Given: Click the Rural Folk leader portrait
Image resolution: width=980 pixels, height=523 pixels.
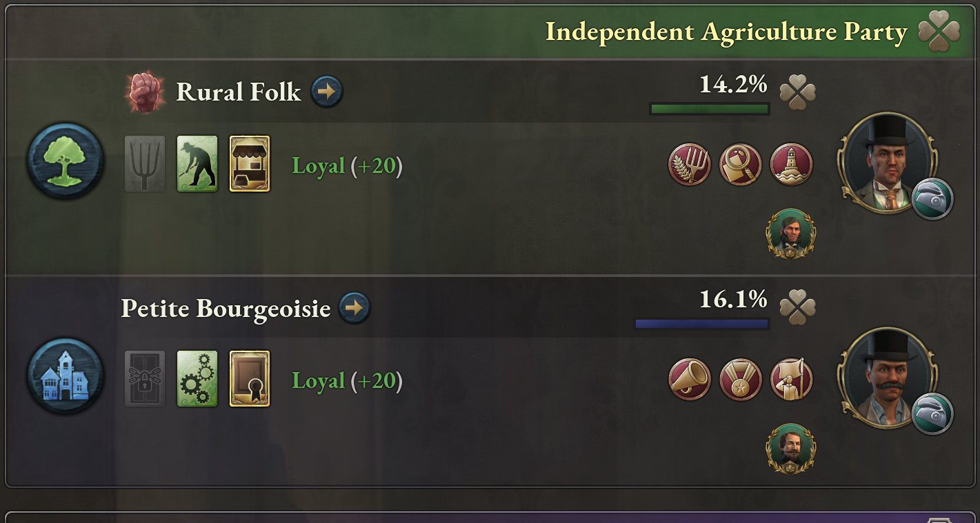Looking at the screenshot, I should 886,163.
